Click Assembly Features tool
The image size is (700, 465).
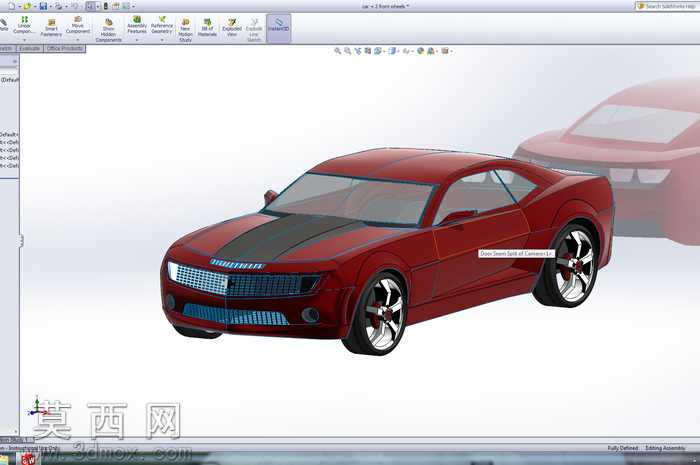tap(137, 25)
